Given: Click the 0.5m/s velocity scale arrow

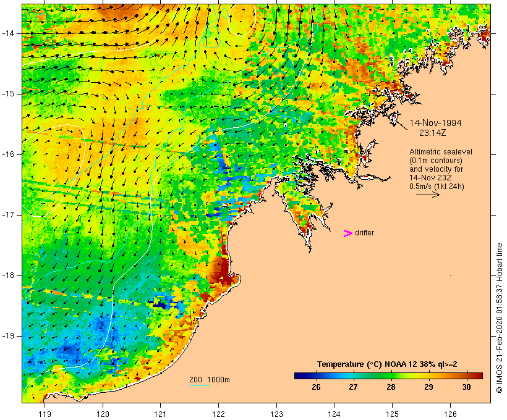Looking at the screenshot, I should [x=428, y=195].
